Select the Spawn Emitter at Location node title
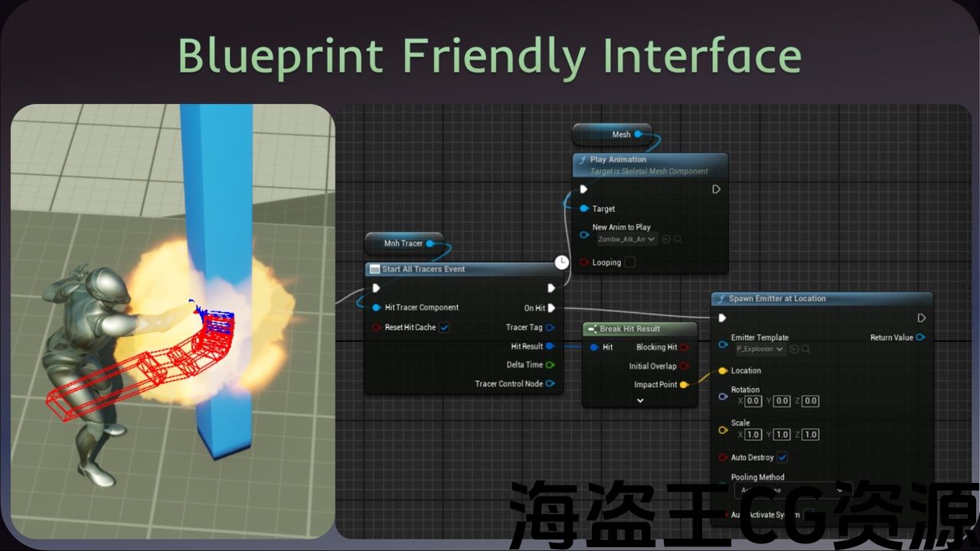This screenshot has width=980, height=551. (776, 298)
